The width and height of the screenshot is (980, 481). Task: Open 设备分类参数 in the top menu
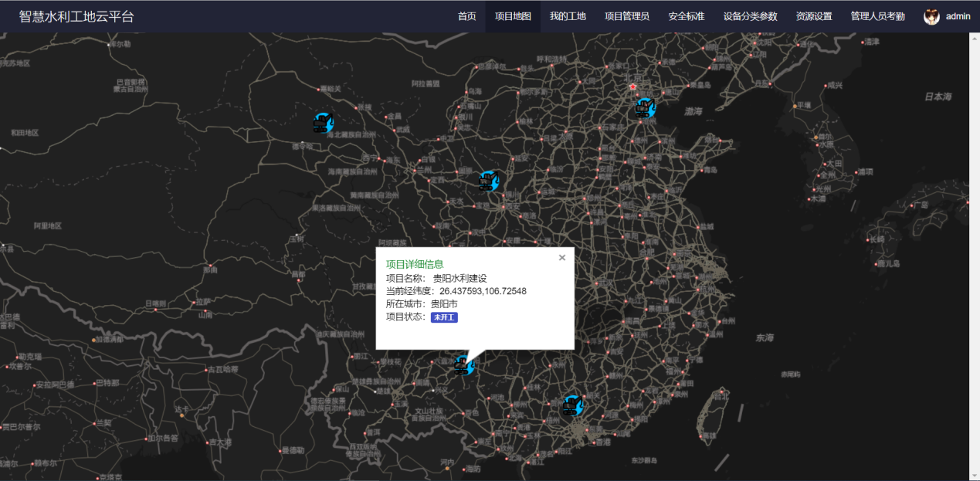click(750, 16)
